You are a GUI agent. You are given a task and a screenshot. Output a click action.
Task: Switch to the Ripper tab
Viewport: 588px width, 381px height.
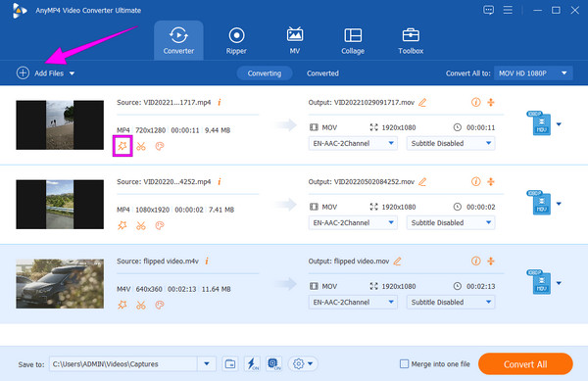pyautogui.click(x=236, y=40)
